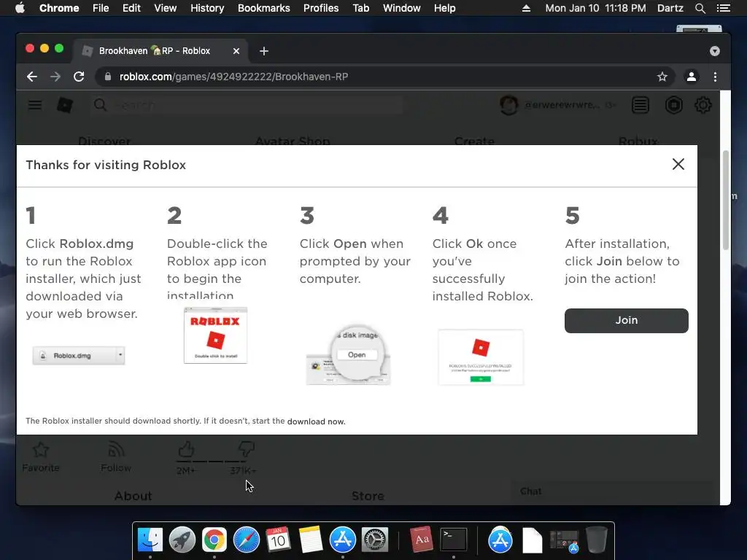Click the thumbs up like icon
This screenshot has width=747, height=560.
186,449
